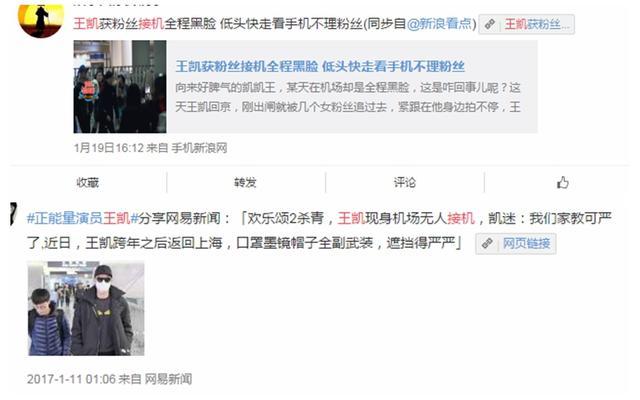The width and height of the screenshot is (640, 400).
Task: Click the link icon beside 王凯获粉丝 chip
Action: (490, 24)
